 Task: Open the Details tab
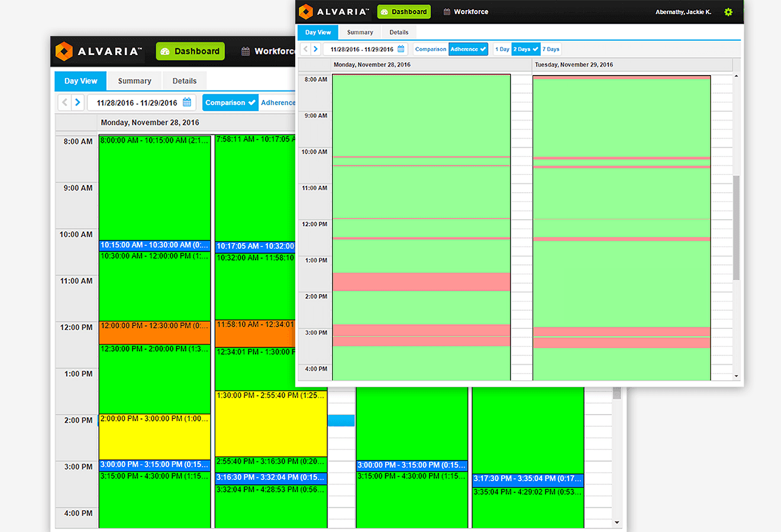coord(399,33)
